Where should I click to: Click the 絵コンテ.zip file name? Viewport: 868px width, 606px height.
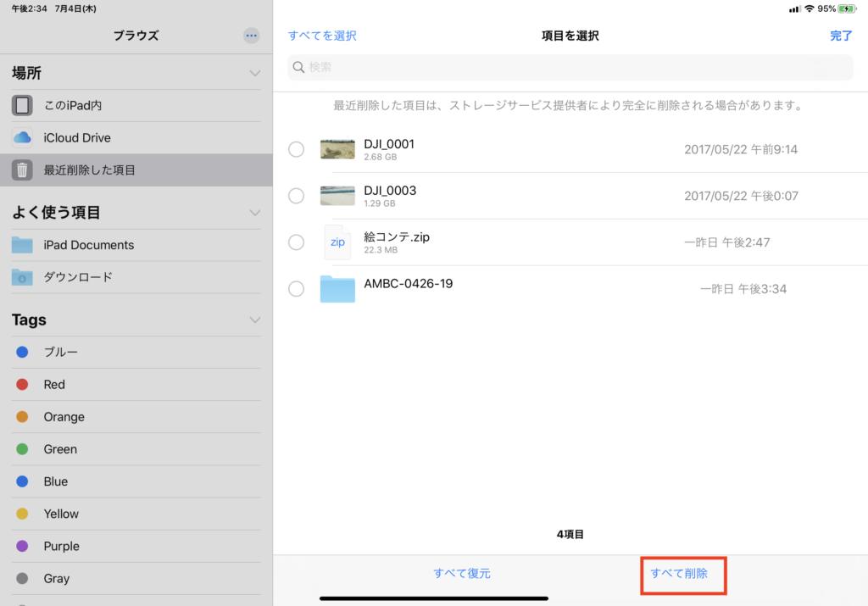tap(397, 236)
